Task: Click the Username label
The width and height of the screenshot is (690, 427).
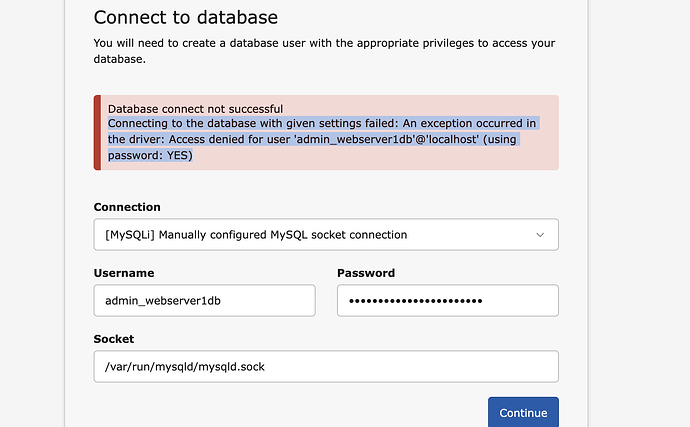Action: [124, 273]
